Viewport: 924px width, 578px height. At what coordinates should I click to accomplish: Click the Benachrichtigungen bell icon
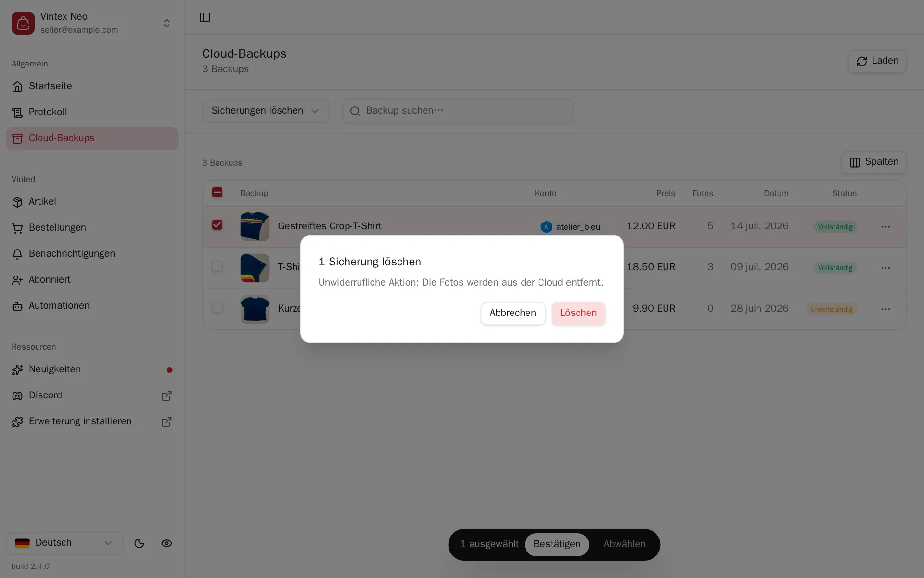(17, 254)
